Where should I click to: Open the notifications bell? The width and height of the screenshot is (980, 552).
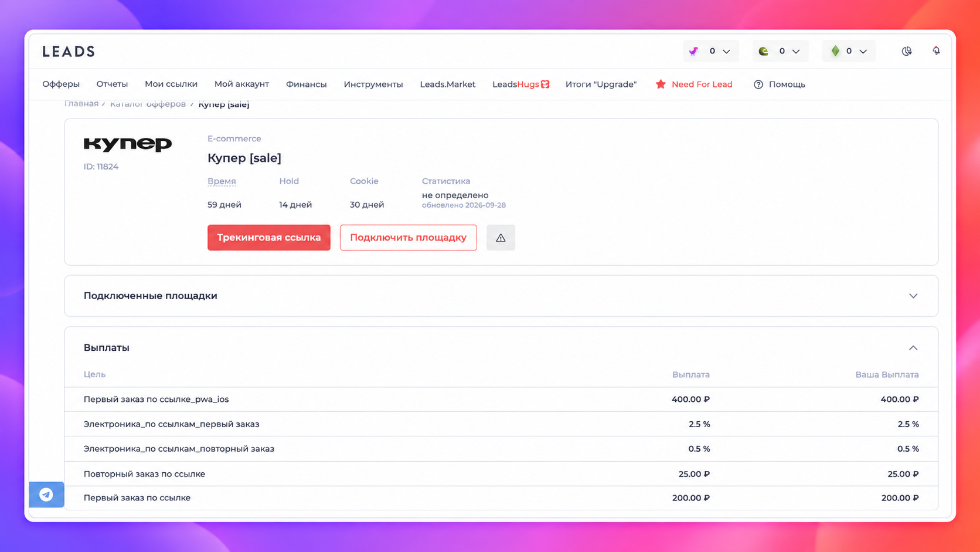[x=936, y=51]
